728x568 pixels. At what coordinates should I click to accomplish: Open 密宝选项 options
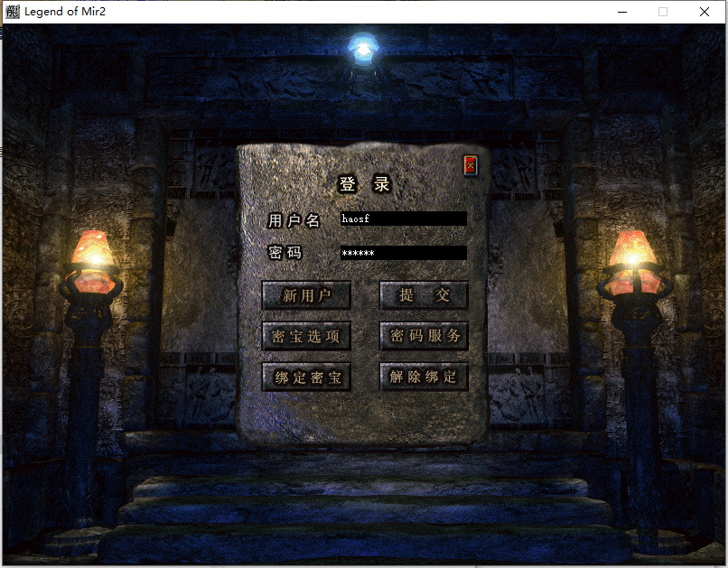tap(306, 336)
